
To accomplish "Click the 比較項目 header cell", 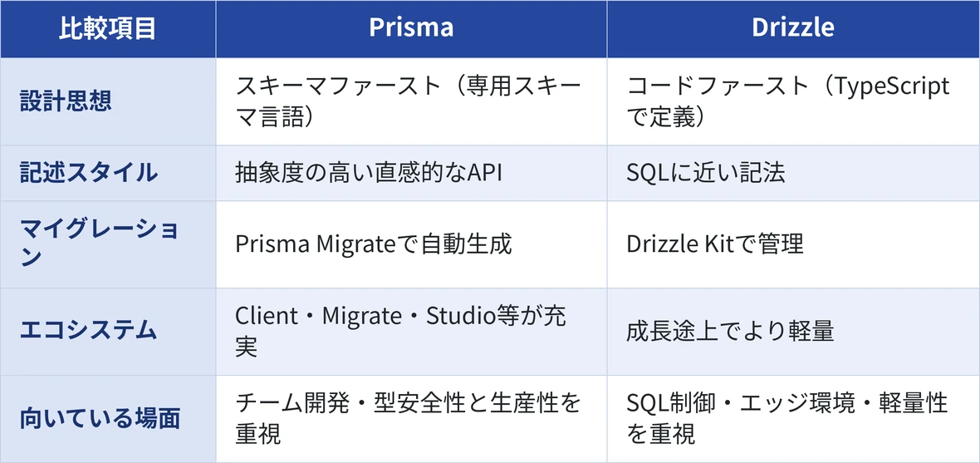I will pyautogui.click(x=108, y=29).
